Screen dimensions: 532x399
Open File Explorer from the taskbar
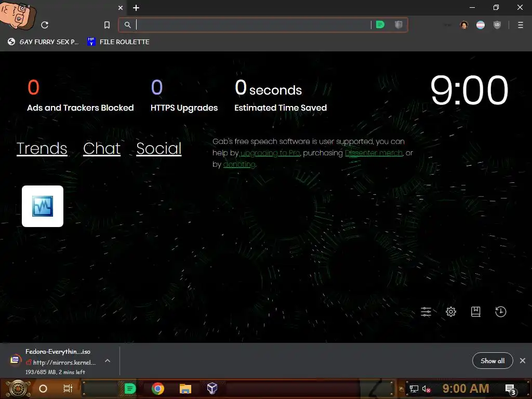(x=185, y=389)
